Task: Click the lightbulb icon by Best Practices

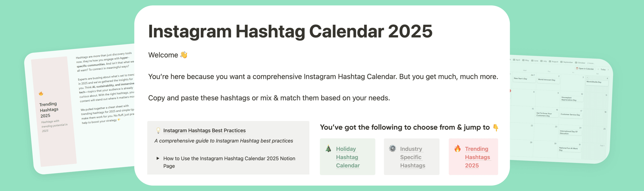Action: (158, 130)
